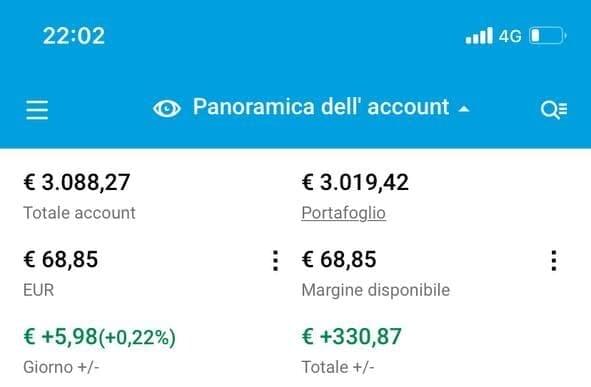Open three-dot menu next to EUR balance
Screen dimensions: 591x387
tap(276, 260)
